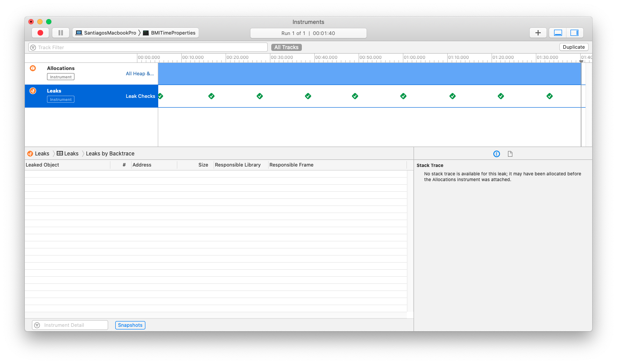Pause the current trace run
Image resolution: width=617 pixels, height=364 pixels.
61,33
